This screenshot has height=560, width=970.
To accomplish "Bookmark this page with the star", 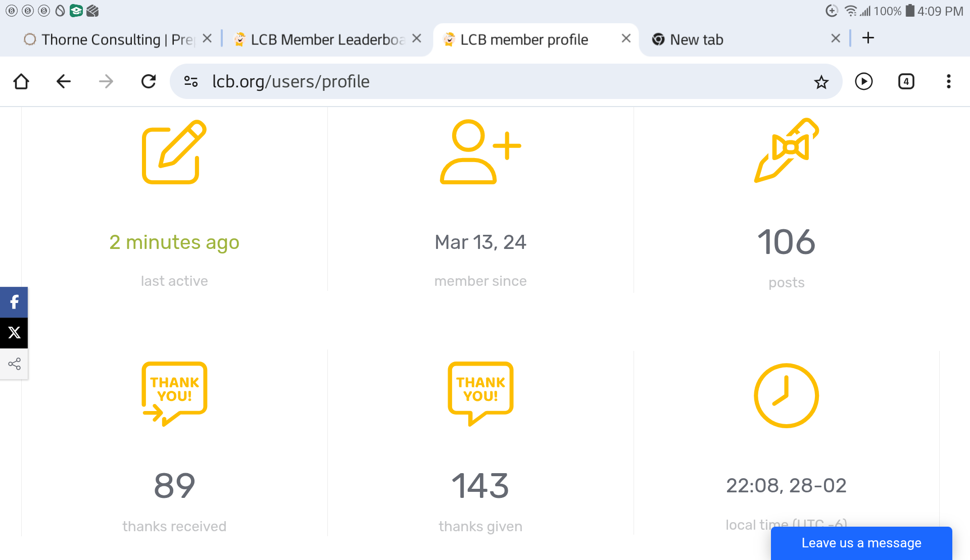I will point(821,82).
